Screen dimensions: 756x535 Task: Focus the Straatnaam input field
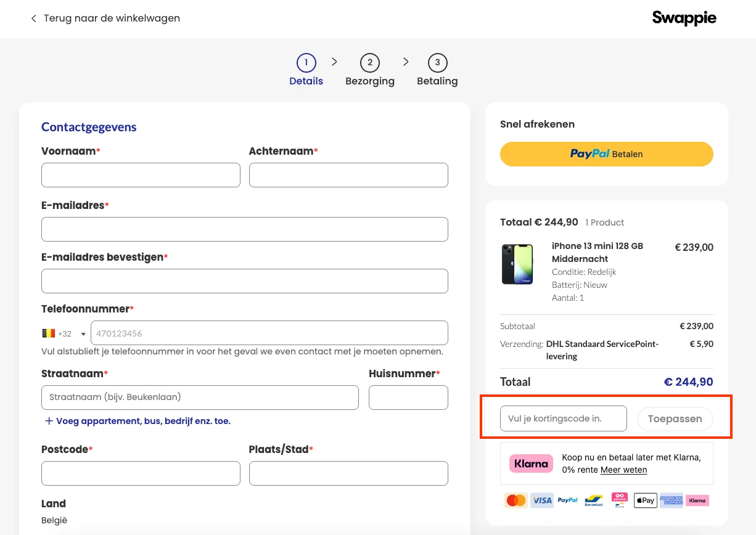click(200, 398)
